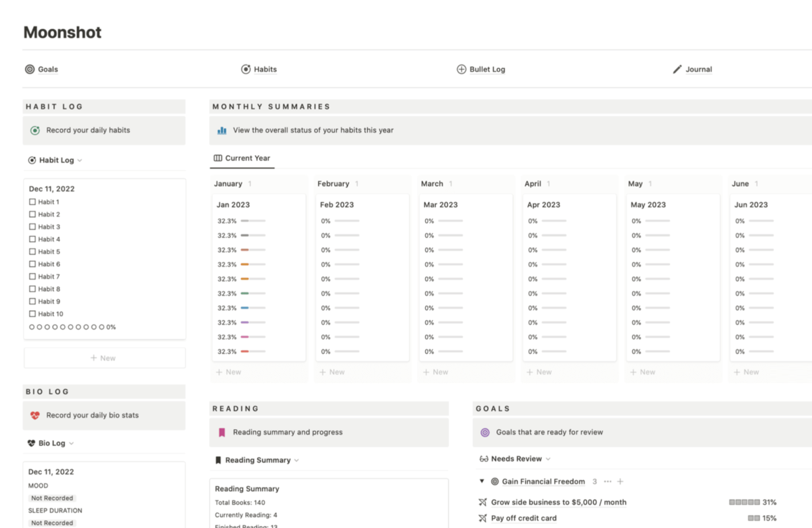Open the Jun 2023 card
The height and width of the screenshot is (528, 812).
click(771, 278)
